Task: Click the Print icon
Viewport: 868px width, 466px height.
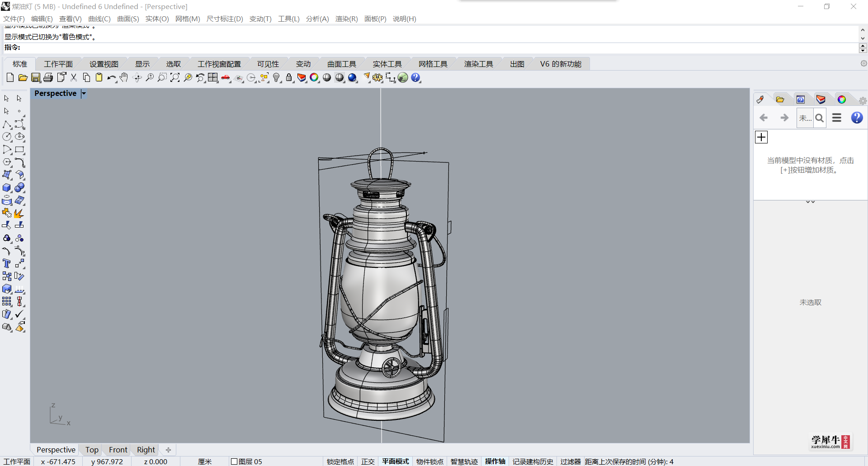Action: [x=48, y=78]
